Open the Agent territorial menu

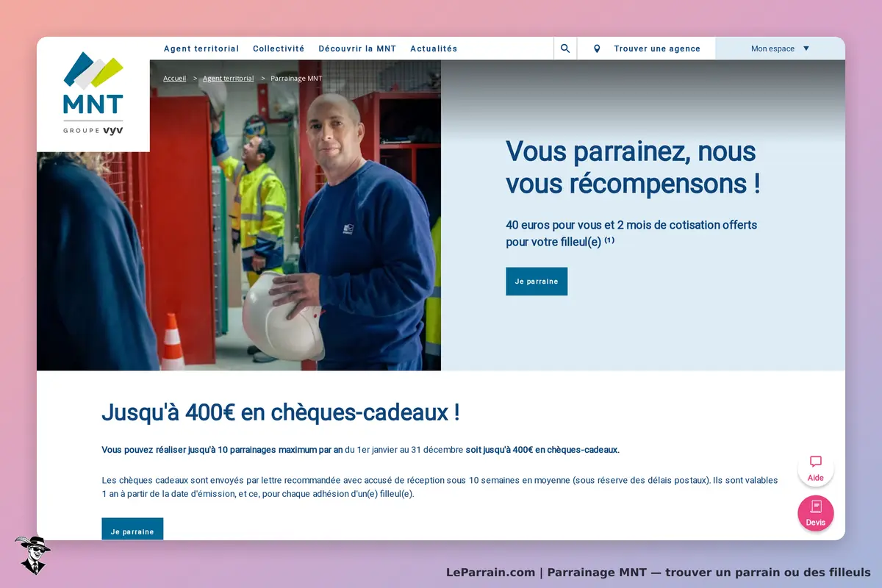pos(201,49)
